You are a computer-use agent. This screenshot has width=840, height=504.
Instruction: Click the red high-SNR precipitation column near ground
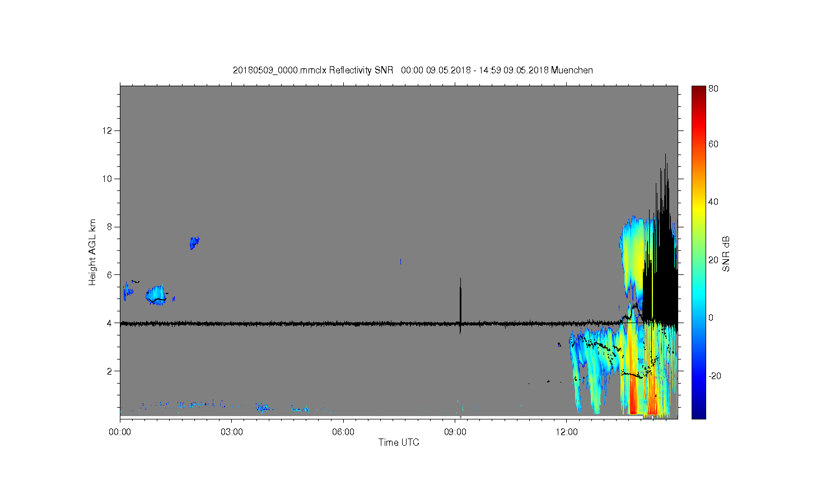coord(633,395)
